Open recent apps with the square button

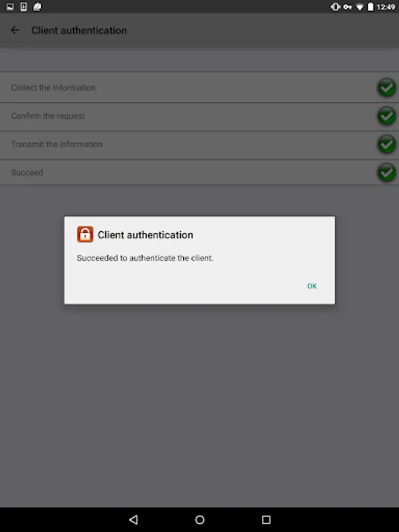(x=267, y=520)
